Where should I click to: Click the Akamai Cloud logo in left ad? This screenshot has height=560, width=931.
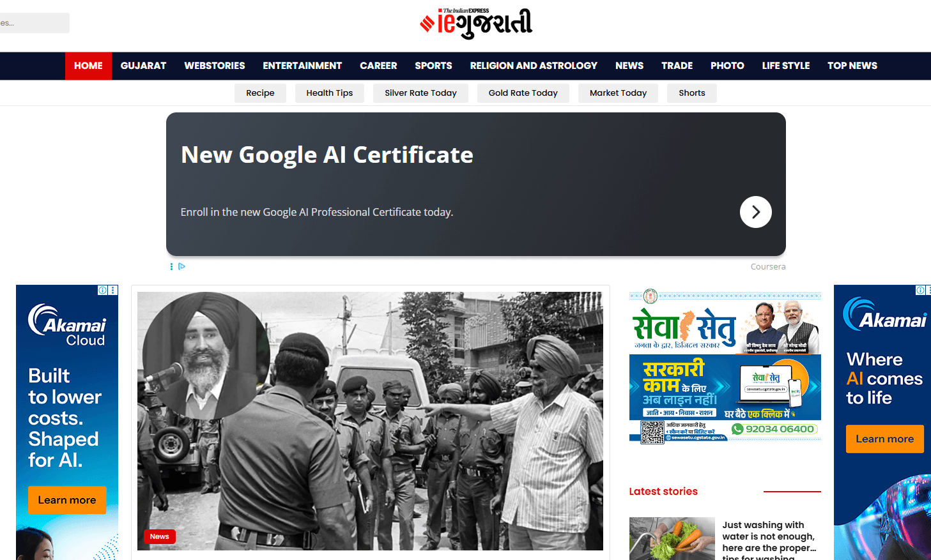point(66,325)
